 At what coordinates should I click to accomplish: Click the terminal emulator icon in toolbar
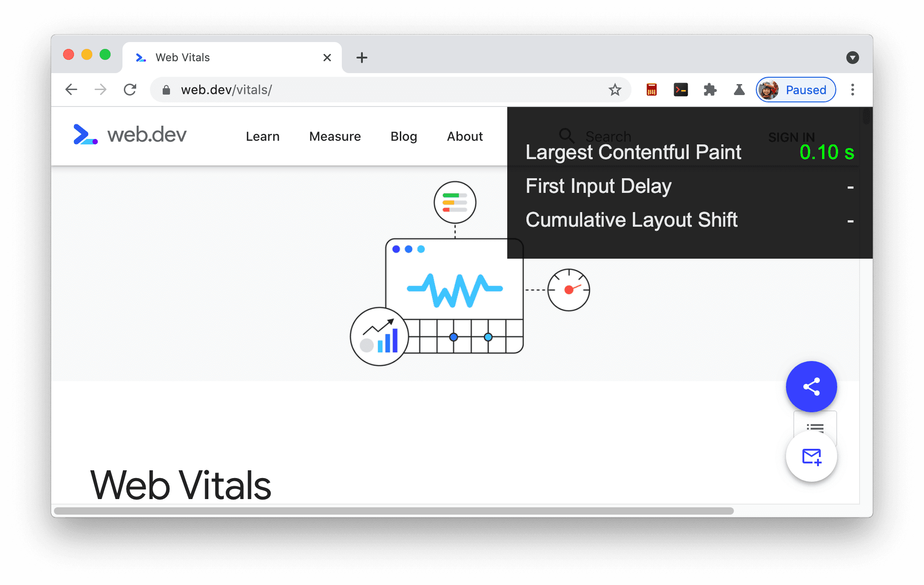click(680, 90)
